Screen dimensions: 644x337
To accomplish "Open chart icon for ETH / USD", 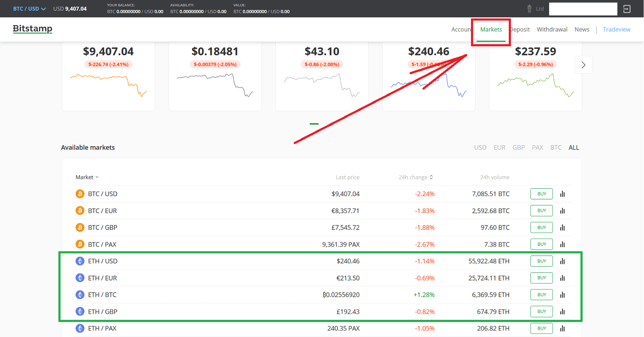I will [x=562, y=261].
